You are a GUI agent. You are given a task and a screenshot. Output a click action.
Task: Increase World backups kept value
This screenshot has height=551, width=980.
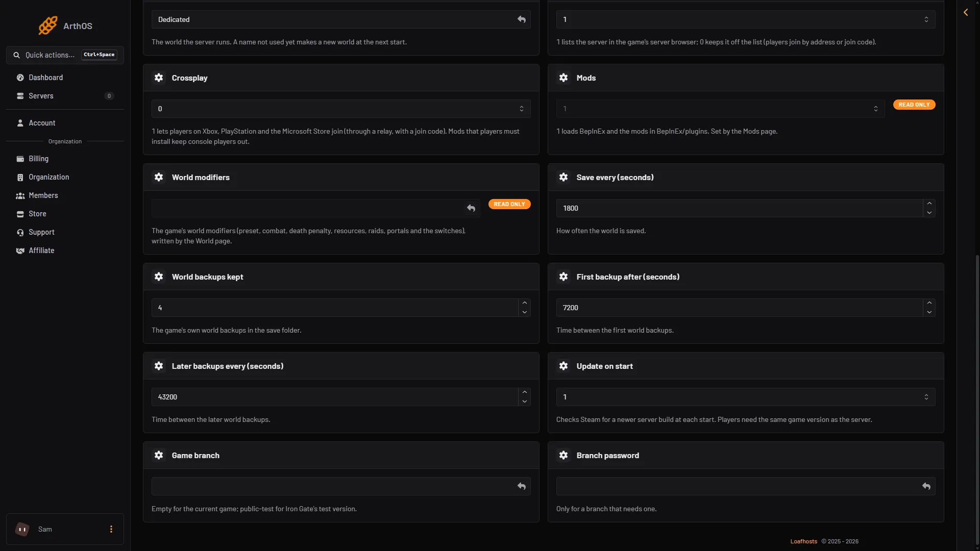[x=525, y=303]
